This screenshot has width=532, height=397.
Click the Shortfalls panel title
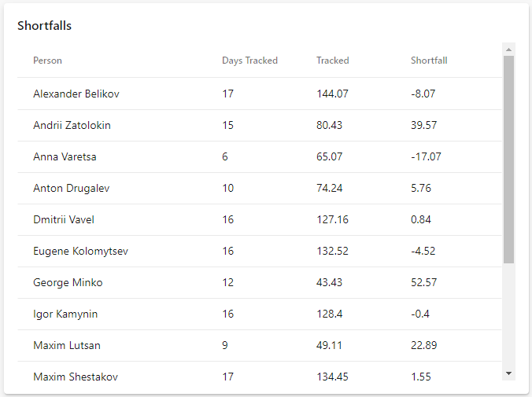point(44,26)
